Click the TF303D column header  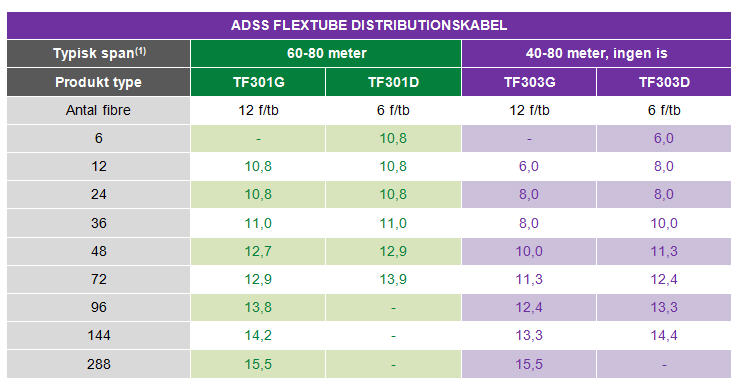[x=664, y=82]
